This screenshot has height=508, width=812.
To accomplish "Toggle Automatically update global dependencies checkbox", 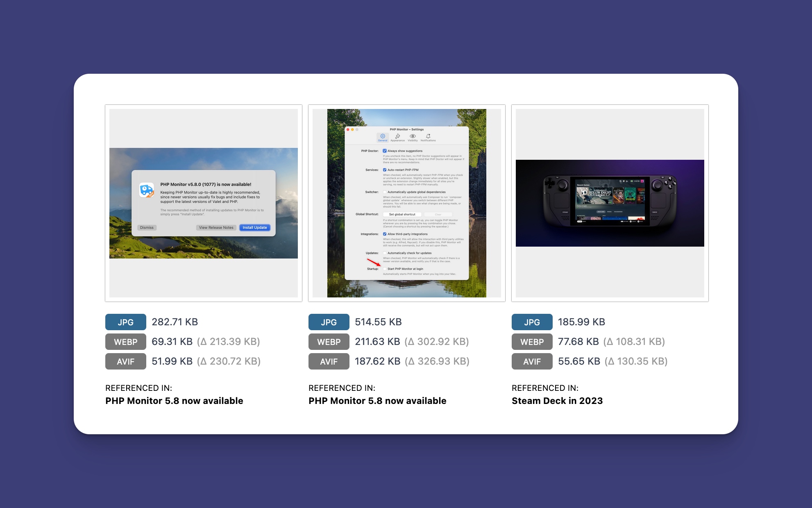I will click(385, 192).
